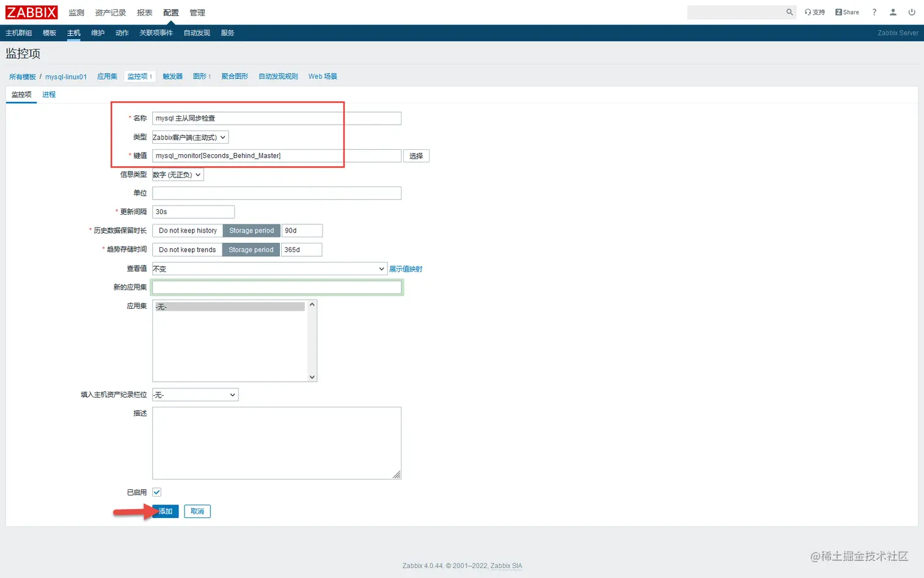The height and width of the screenshot is (578, 924).
Task: Click the 展示值映射 link
Action: point(406,269)
